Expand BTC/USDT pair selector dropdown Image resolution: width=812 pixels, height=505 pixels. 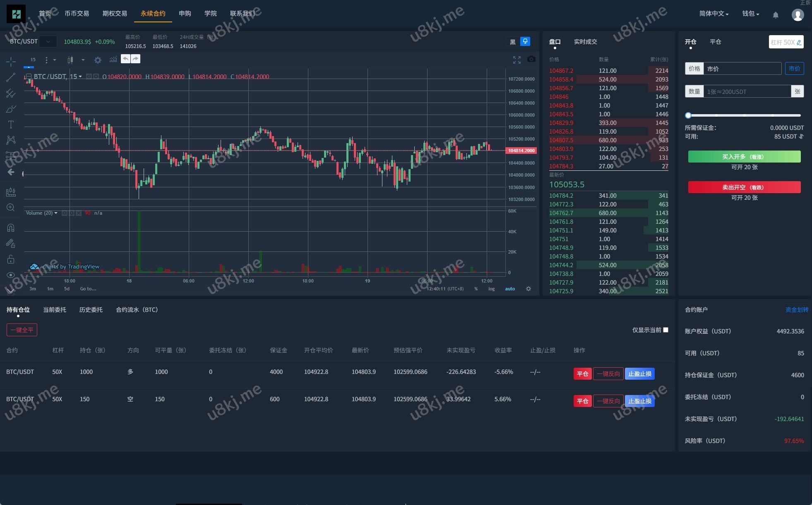point(48,41)
